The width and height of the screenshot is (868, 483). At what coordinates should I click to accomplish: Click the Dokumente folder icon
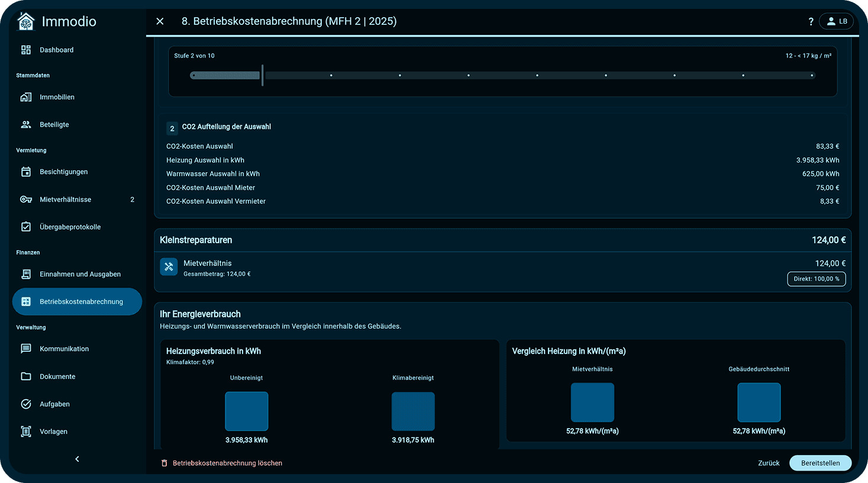(x=26, y=377)
